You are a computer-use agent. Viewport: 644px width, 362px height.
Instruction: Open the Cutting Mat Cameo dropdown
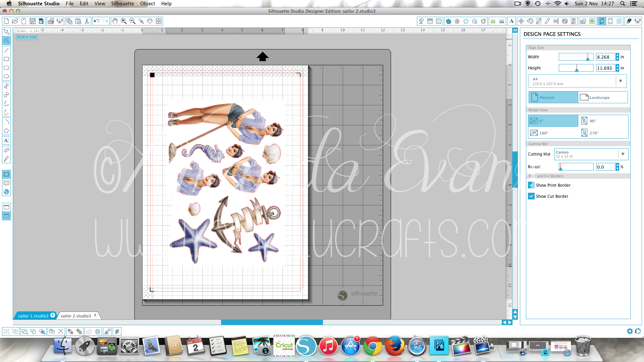pyautogui.click(x=591, y=154)
